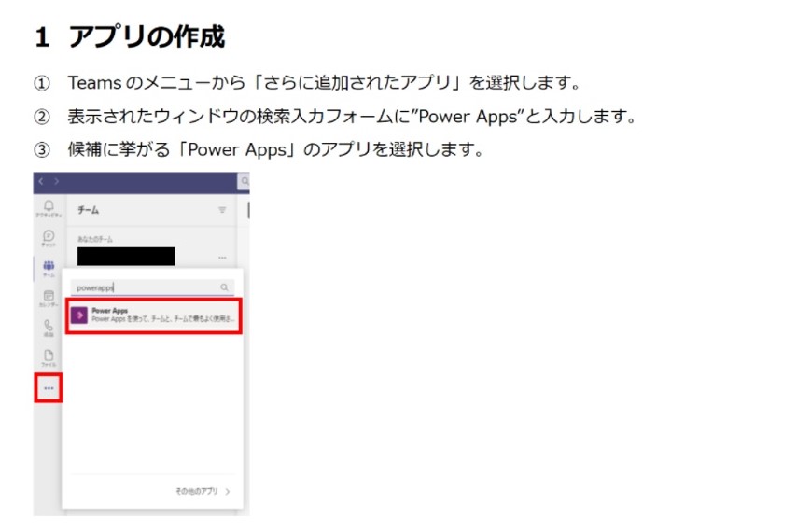The height and width of the screenshot is (532, 797).
Task: Go back with the left arrow
Action: tap(41, 181)
